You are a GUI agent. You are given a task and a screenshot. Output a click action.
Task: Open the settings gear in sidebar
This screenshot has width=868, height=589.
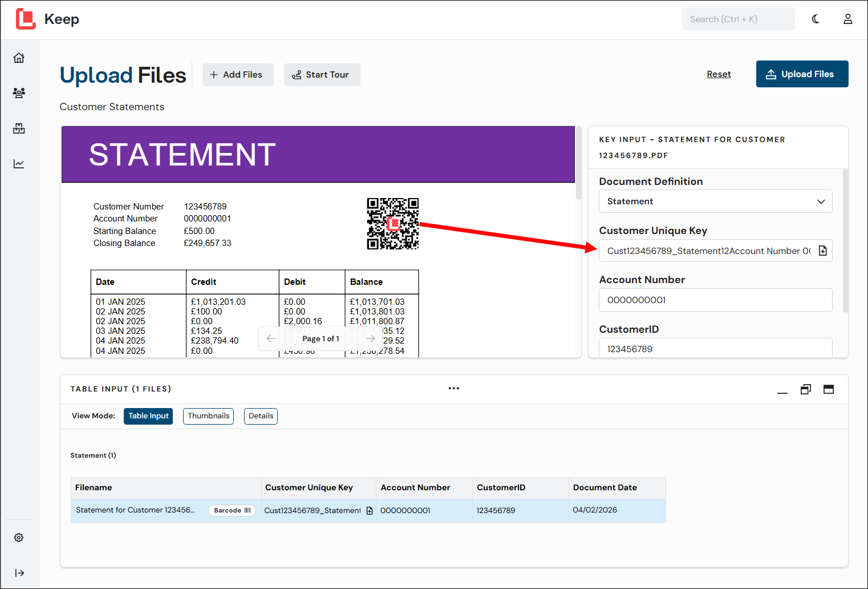[19, 538]
